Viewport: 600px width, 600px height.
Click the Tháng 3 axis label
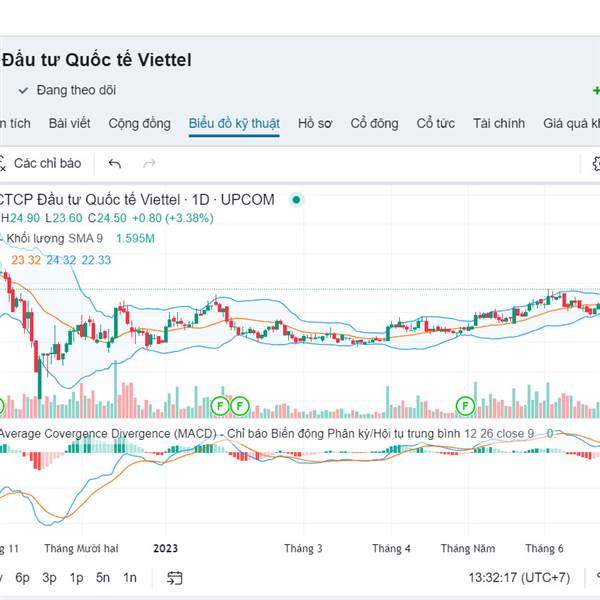click(303, 549)
